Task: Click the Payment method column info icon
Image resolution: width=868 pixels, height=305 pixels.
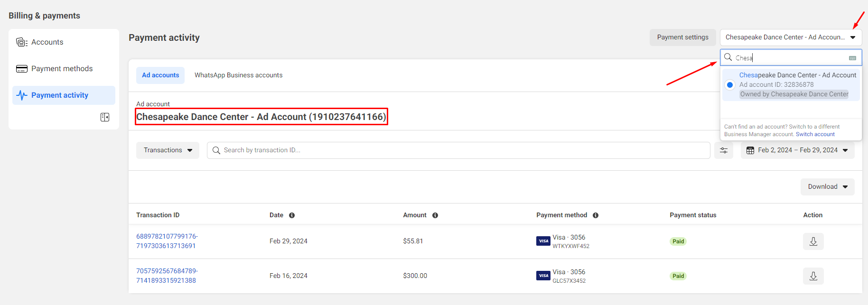Action: pyautogui.click(x=596, y=215)
